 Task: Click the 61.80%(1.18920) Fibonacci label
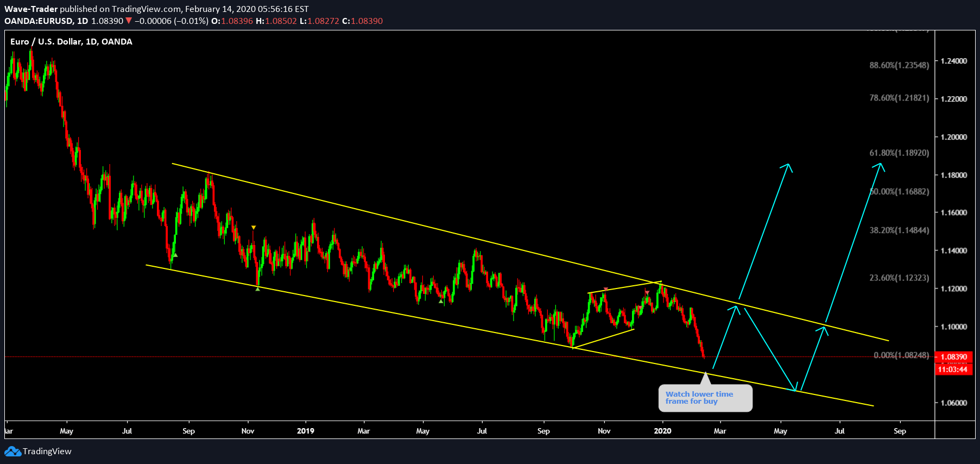click(899, 153)
